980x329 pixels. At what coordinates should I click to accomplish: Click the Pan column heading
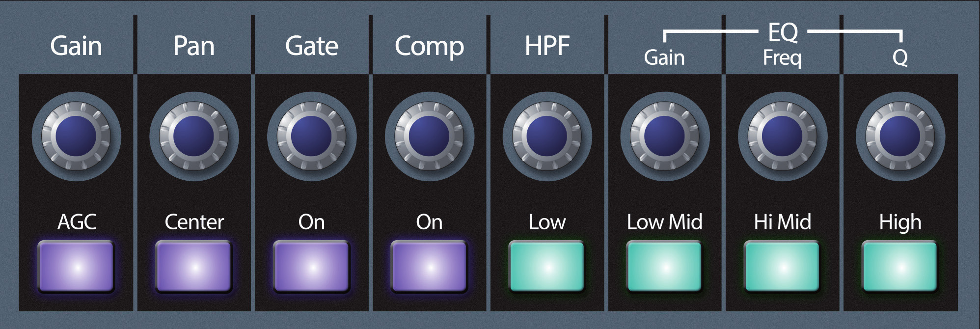pyautogui.click(x=194, y=46)
